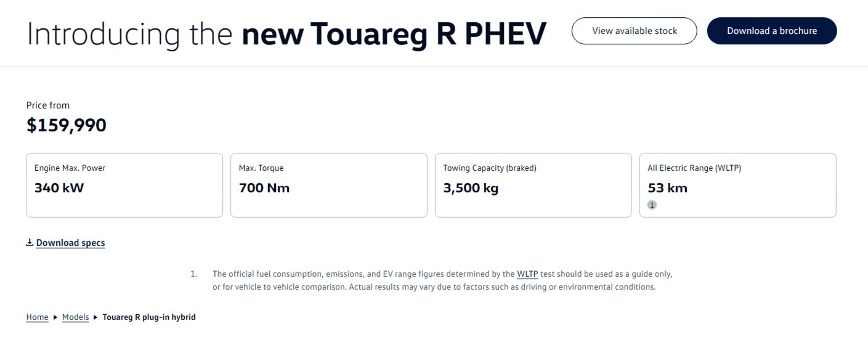868x339 pixels.
Task: Click the footnote list number 1.
Action: coord(193,274)
